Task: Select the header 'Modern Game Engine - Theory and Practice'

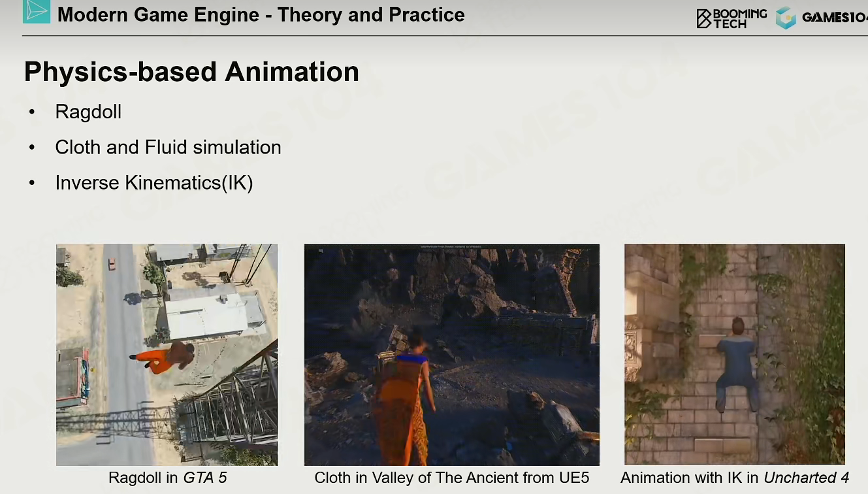Action: coord(261,14)
